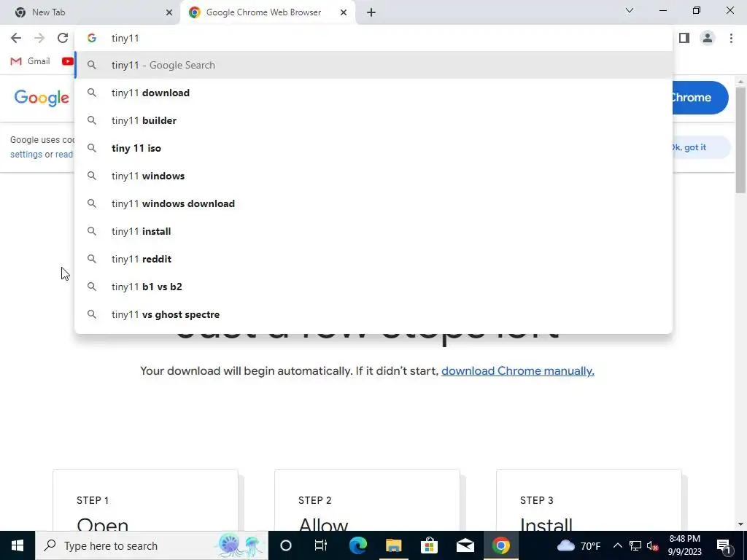This screenshot has height=560, width=747.
Task: Open File Explorer from taskbar
Action: click(x=393, y=545)
